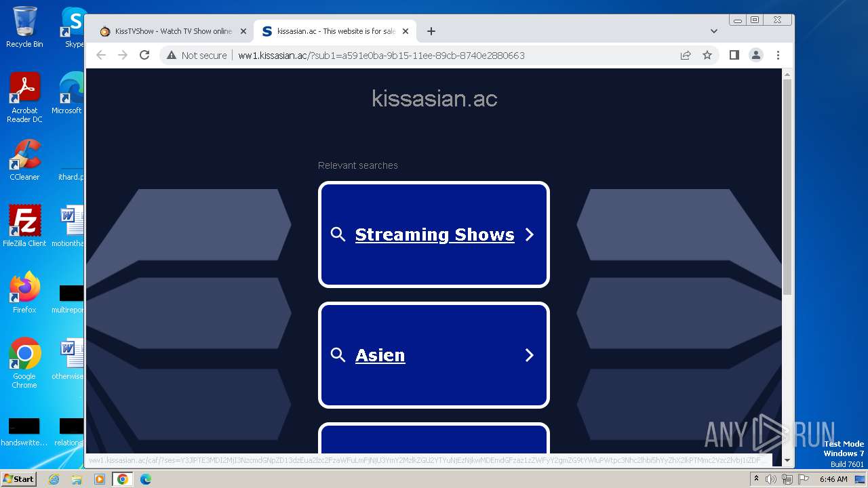
Task: Open Edge from the taskbar
Action: click(x=145, y=479)
